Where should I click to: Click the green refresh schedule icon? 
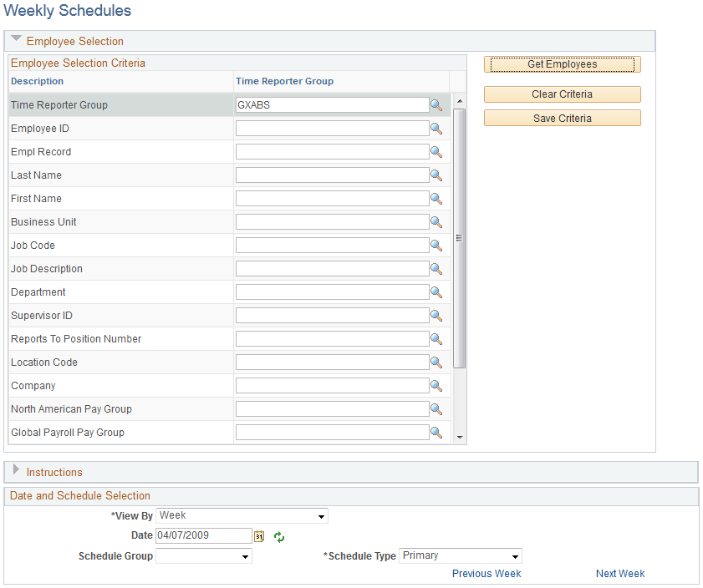pyautogui.click(x=279, y=536)
